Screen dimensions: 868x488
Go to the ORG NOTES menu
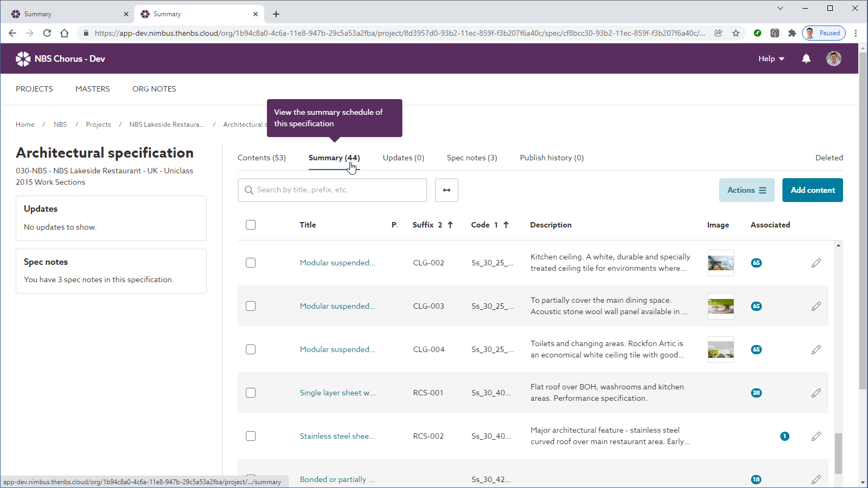click(154, 89)
